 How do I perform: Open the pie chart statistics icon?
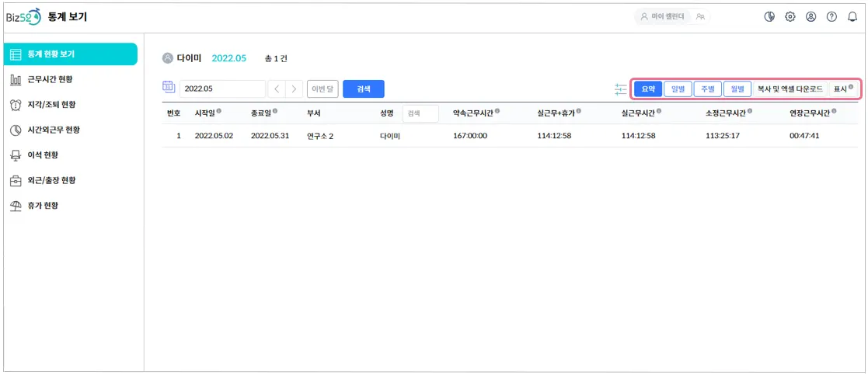(x=769, y=16)
